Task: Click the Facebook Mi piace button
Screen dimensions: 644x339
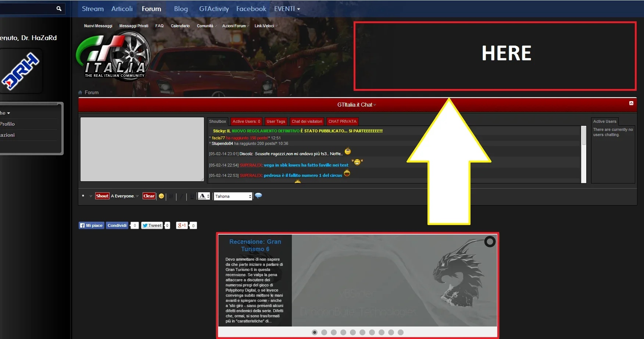Action: [92, 225]
